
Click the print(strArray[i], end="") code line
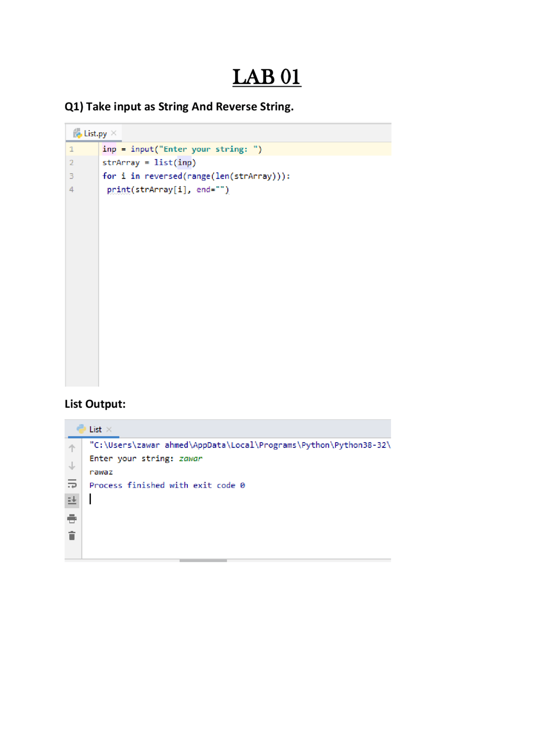[x=168, y=190]
